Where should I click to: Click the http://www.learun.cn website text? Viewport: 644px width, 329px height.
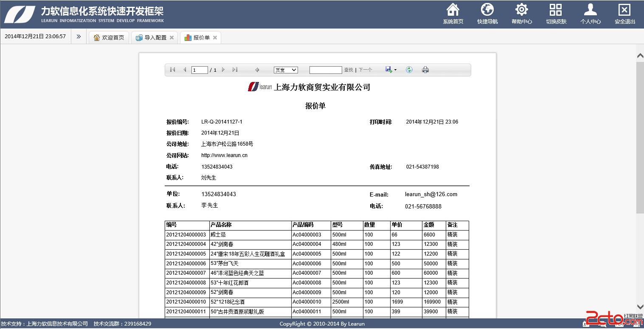click(224, 155)
